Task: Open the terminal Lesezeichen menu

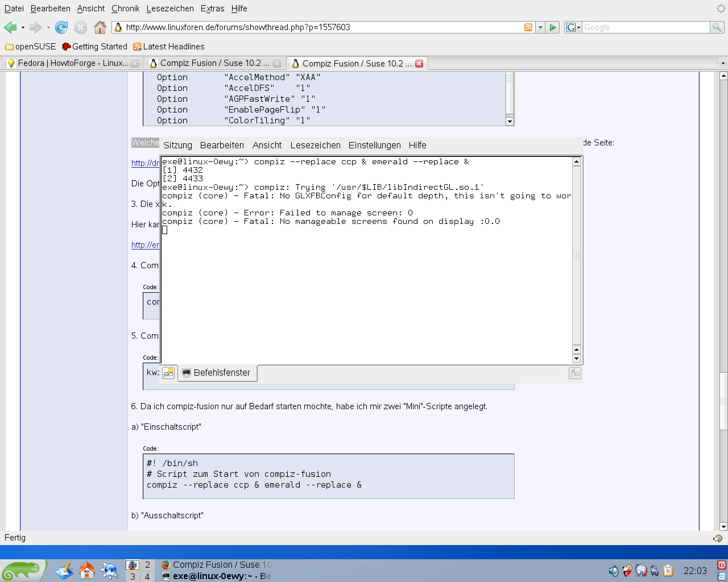Action: coord(316,145)
